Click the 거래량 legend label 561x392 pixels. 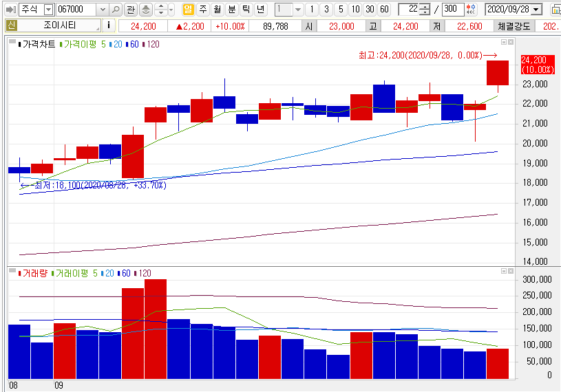33,273
